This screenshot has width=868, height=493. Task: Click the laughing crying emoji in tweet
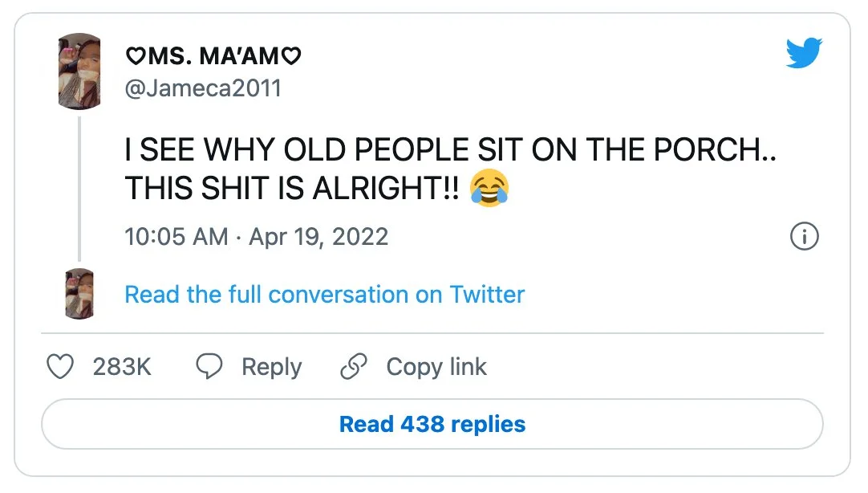(x=489, y=190)
